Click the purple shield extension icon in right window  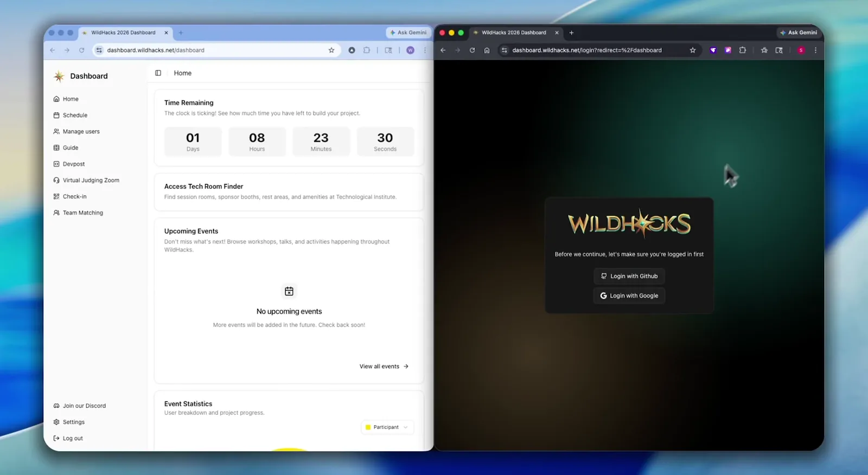coord(713,50)
